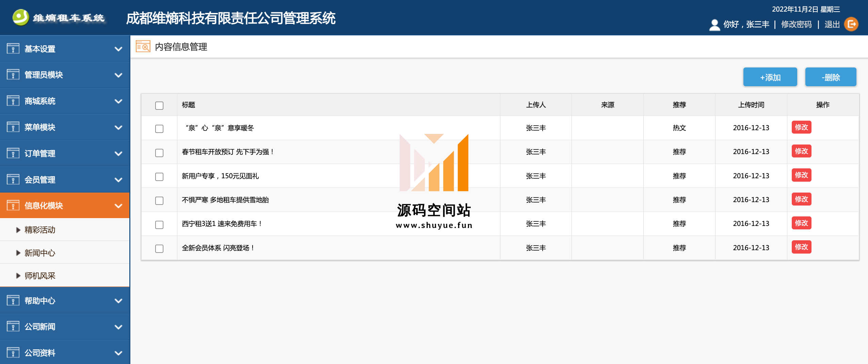868x364 pixels.
Task: Click the icon beside 帮助中心
Action: pos(13,301)
